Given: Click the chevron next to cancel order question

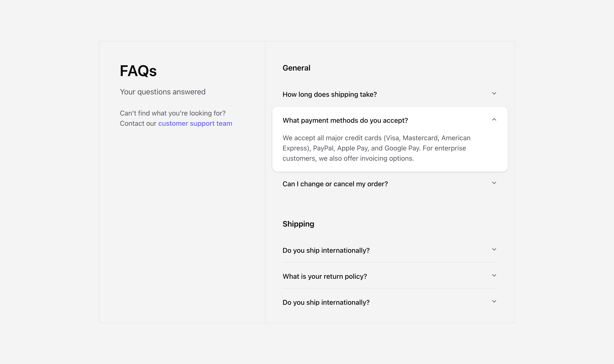Looking at the screenshot, I should coord(494,183).
